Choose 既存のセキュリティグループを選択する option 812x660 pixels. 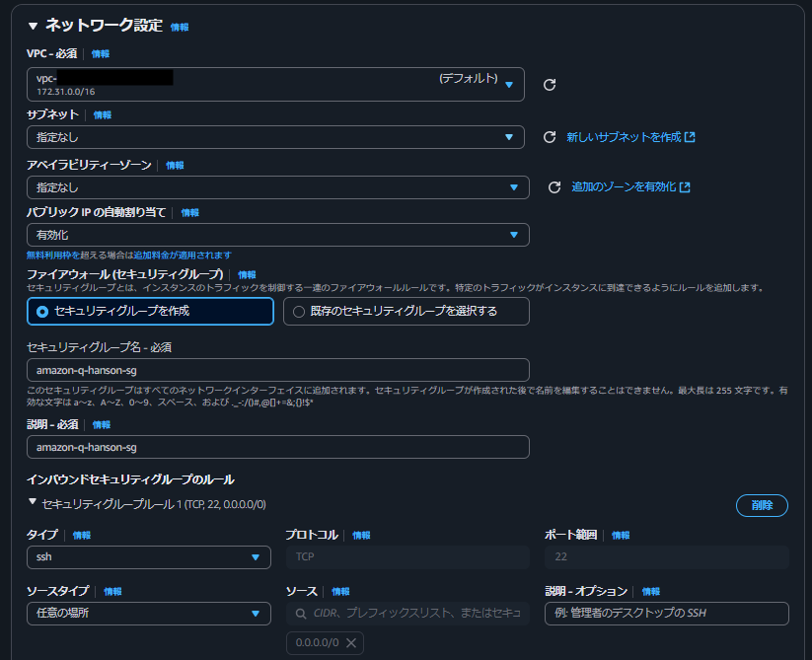coord(297,313)
